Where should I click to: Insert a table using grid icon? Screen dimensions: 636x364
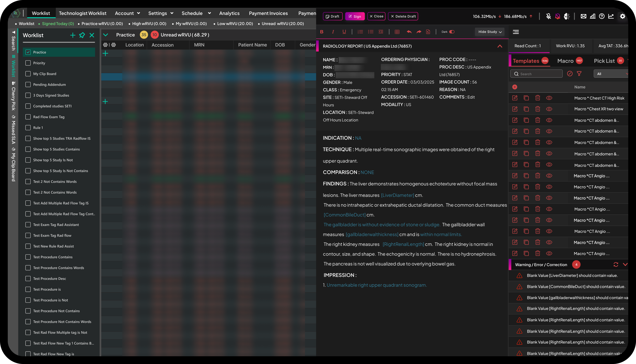[x=397, y=32]
